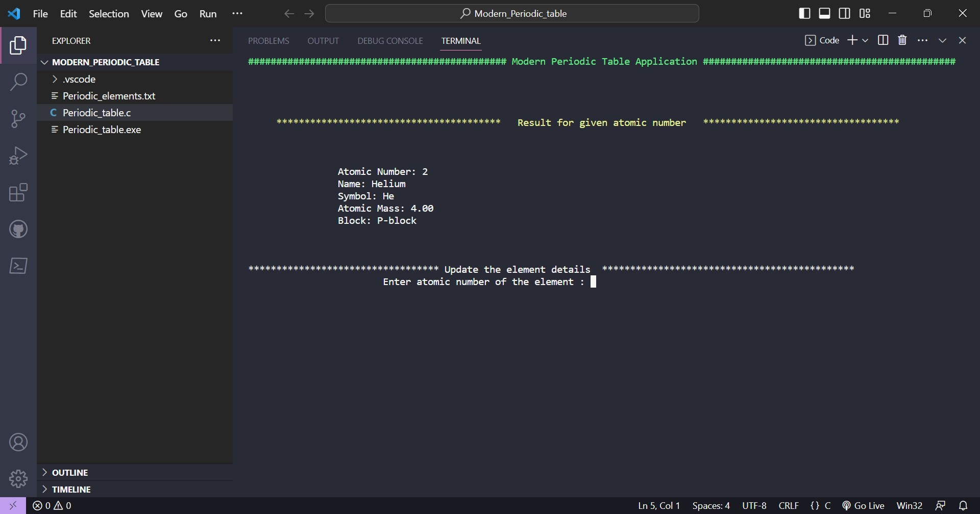Viewport: 980px width, 514px height.
Task: Toggle the panel visibility
Action: [825, 13]
